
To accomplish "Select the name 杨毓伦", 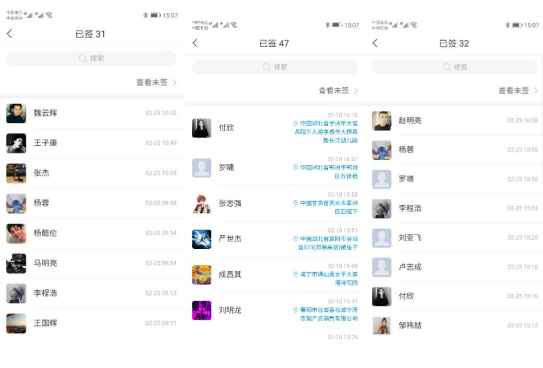I will 45,233.
